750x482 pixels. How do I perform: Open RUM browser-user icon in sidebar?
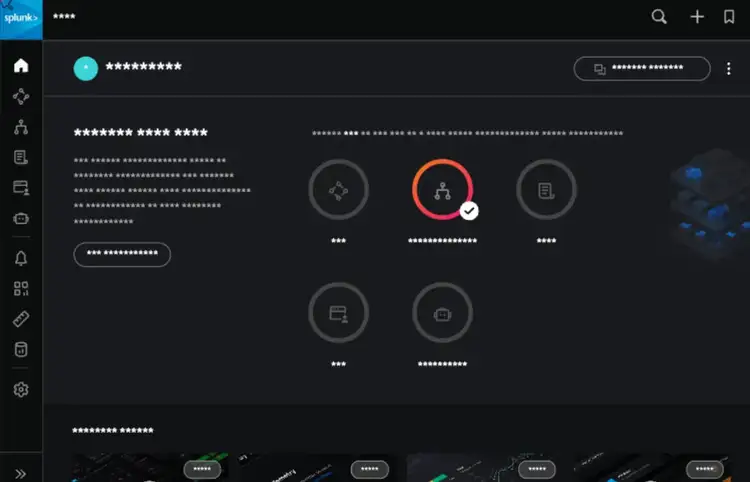pyautogui.click(x=21, y=188)
